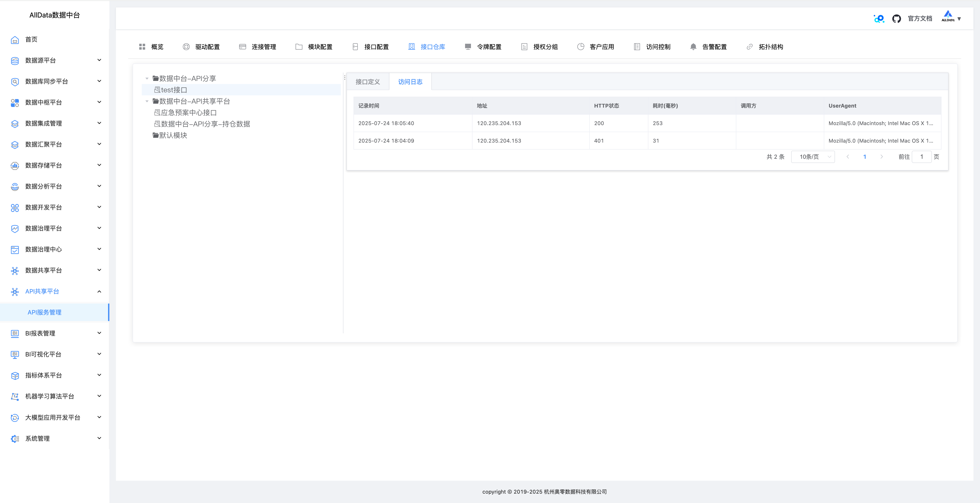The width and height of the screenshot is (980, 503).
Task: Focus the 前往 page number input
Action: [x=921, y=157]
